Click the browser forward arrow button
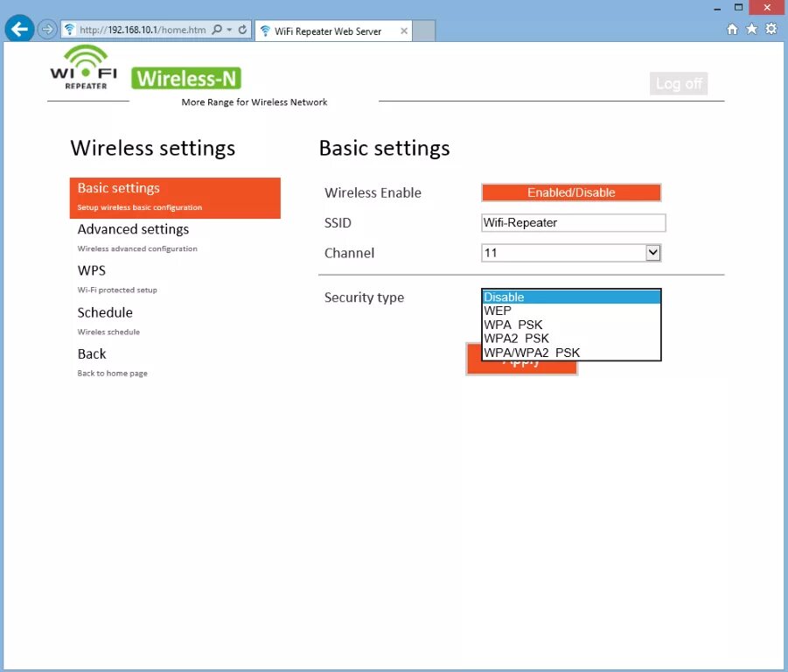788x672 pixels. (47, 29)
